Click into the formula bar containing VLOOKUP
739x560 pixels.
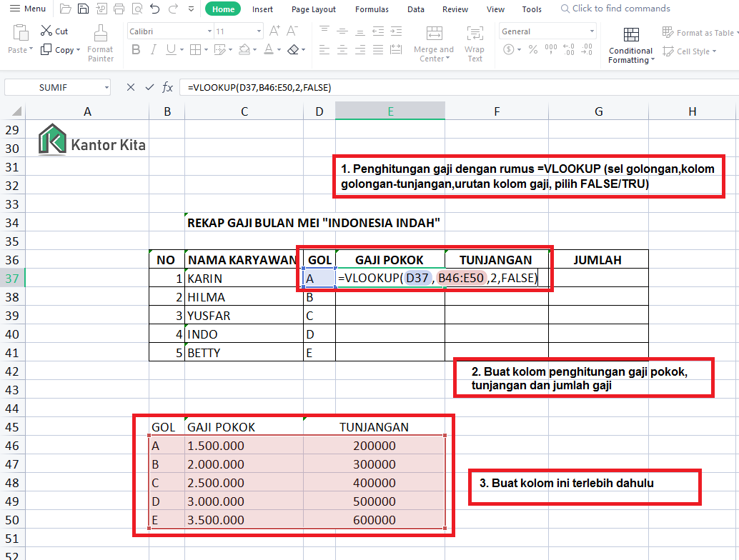coord(458,88)
